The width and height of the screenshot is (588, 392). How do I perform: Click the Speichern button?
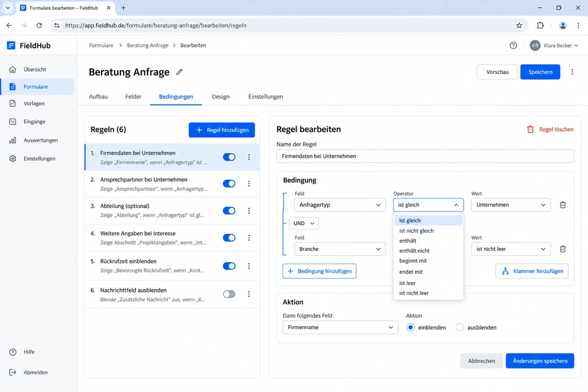tap(540, 72)
